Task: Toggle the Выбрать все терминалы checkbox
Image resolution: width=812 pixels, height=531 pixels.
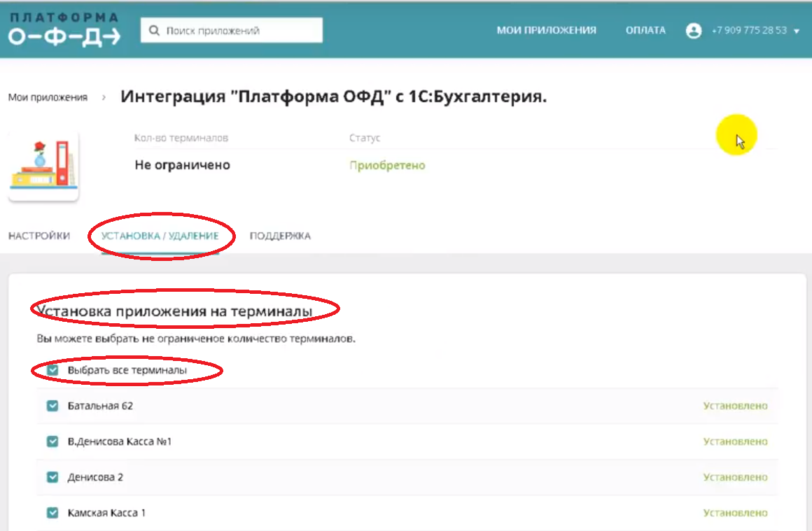Action: click(52, 370)
